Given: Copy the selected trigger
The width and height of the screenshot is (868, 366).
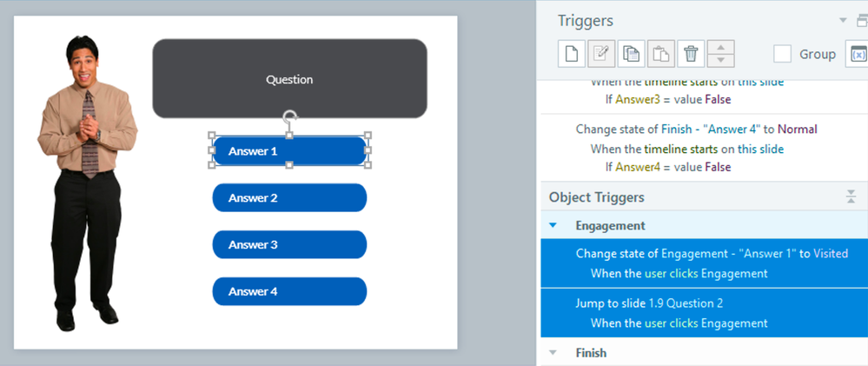Looking at the screenshot, I should click(631, 54).
